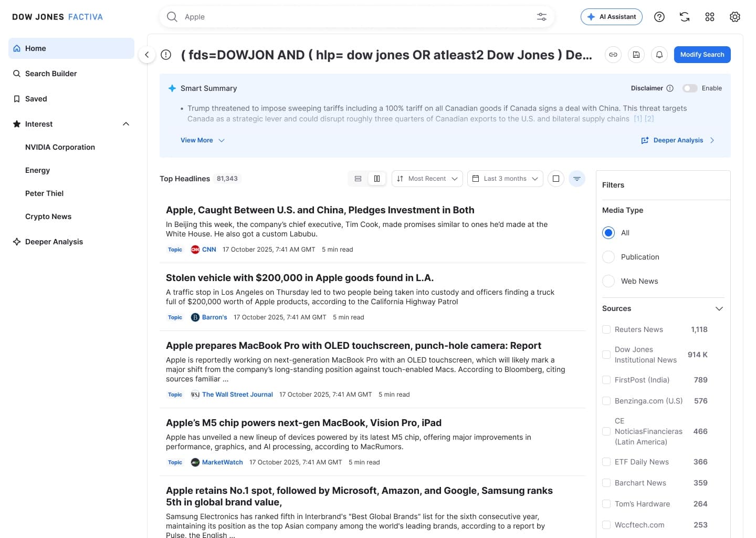756x538 pixels.
Task: Click the query info alert icon
Action: click(x=166, y=55)
